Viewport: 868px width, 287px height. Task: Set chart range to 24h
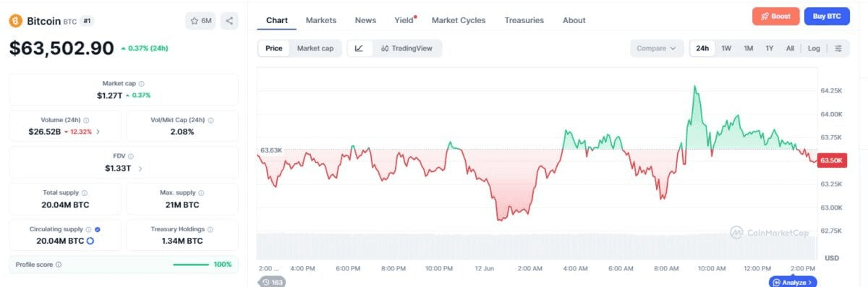tap(702, 48)
